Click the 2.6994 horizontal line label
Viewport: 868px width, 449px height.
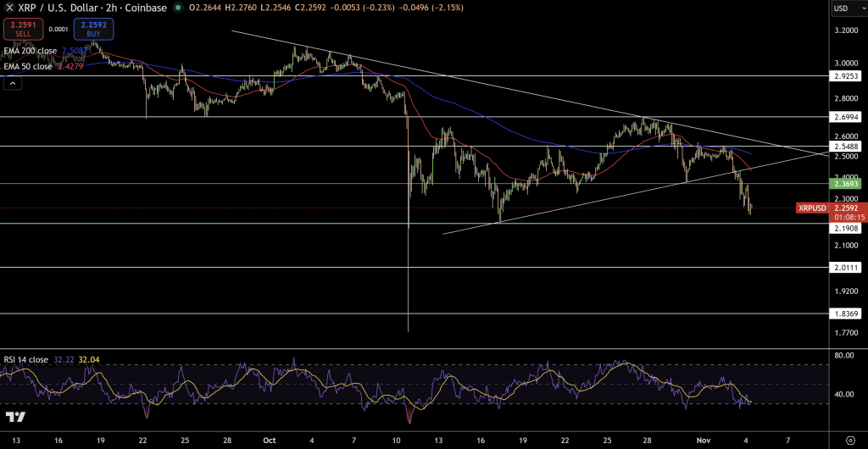(845, 117)
